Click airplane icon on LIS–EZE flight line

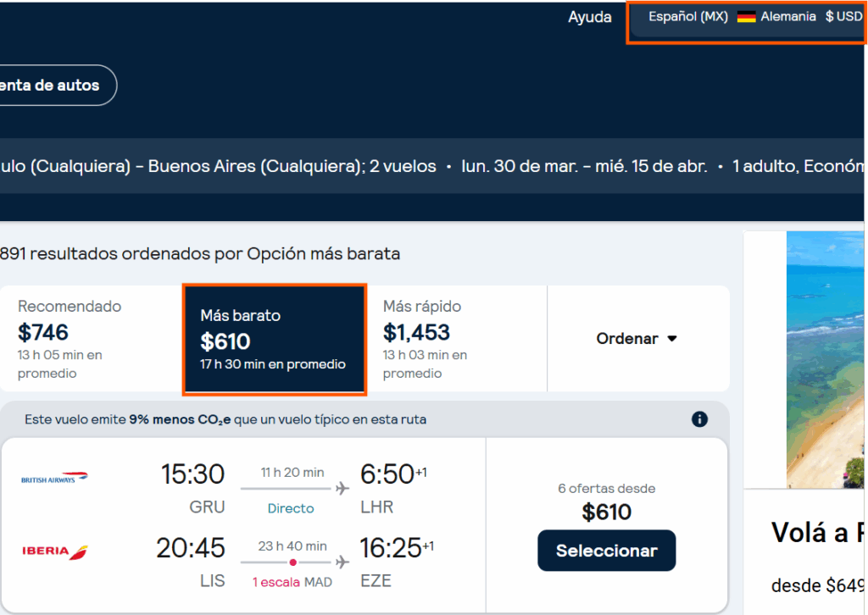(342, 562)
